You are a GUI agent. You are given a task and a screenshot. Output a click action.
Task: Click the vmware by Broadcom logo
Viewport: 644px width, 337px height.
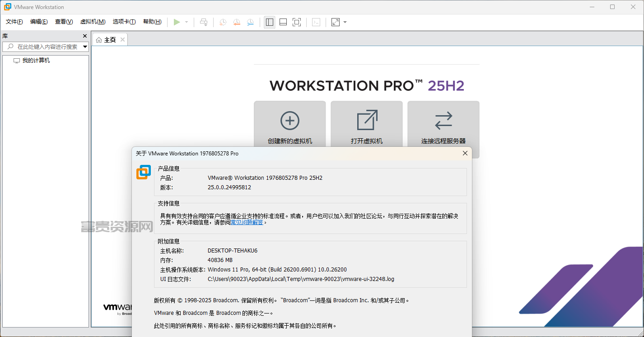(x=118, y=309)
